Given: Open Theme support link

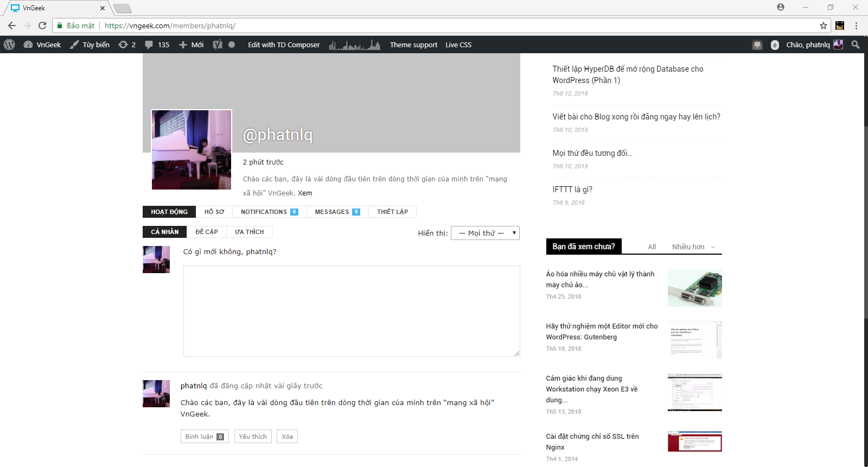Looking at the screenshot, I should (413, 45).
